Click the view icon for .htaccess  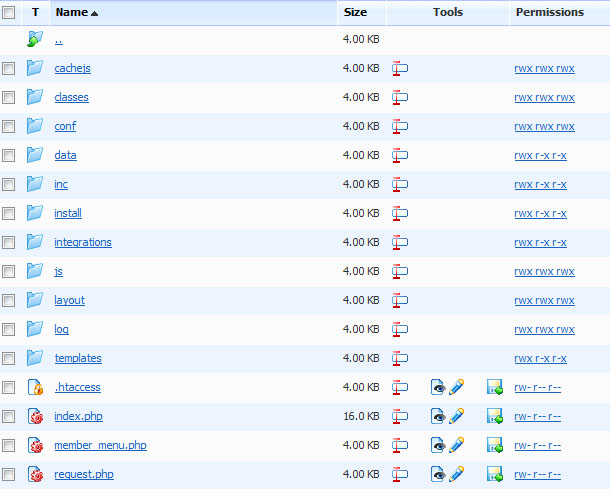[438, 387]
